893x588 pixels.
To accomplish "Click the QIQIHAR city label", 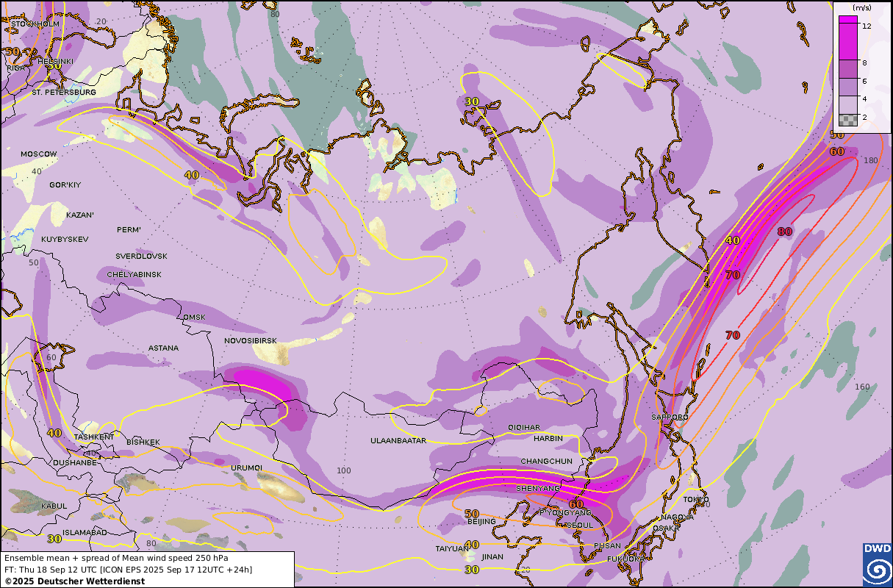I will 524,427.
